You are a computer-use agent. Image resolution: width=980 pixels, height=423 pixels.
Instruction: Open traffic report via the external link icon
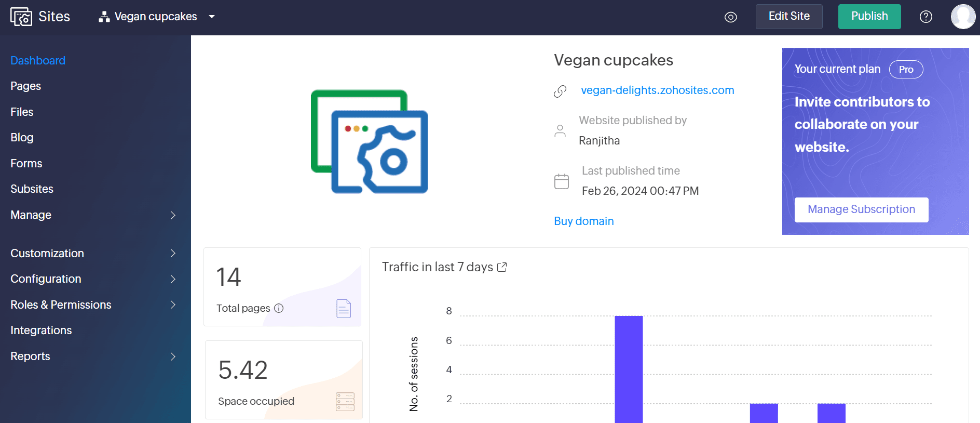(x=502, y=267)
